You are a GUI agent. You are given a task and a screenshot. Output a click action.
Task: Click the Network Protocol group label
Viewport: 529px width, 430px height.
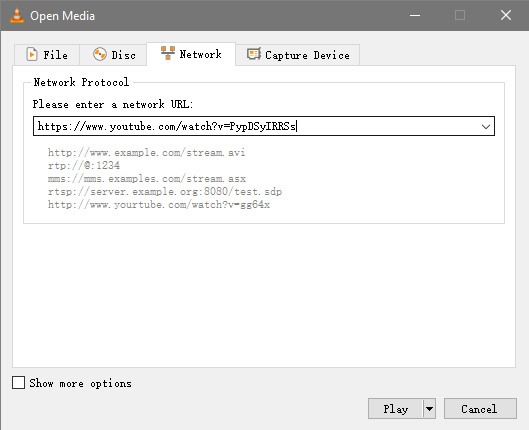pyautogui.click(x=81, y=82)
